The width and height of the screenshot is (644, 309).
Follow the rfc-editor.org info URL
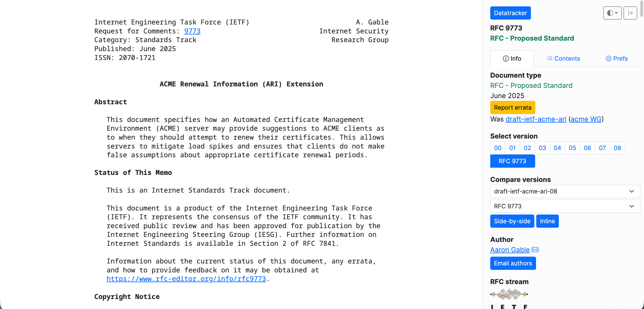coord(186,279)
